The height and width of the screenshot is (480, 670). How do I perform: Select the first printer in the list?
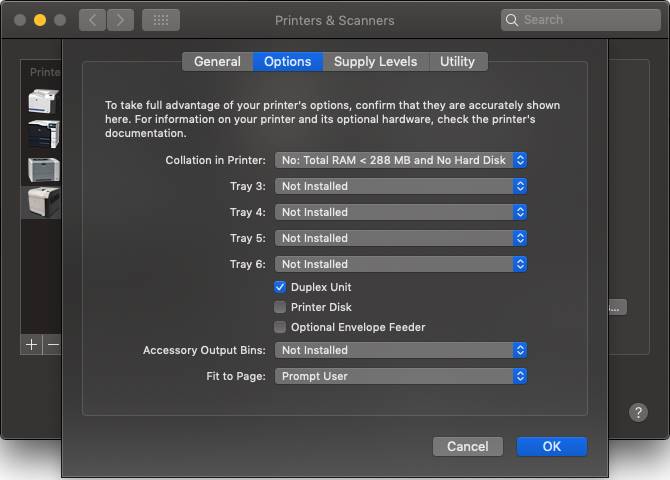pyautogui.click(x=44, y=101)
